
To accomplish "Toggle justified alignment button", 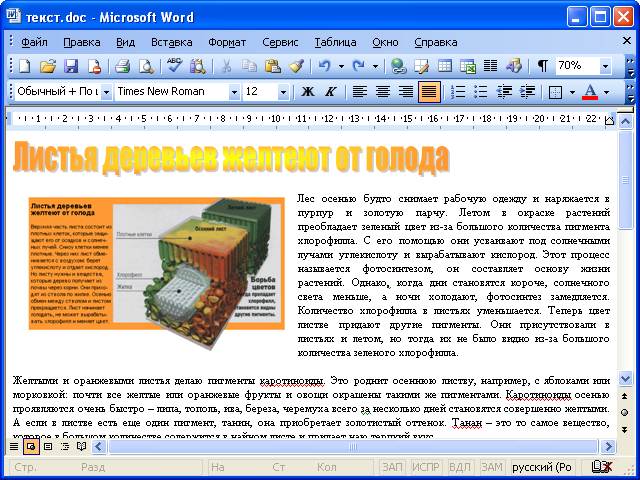I will pyautogui.click(x=429, y=91).
